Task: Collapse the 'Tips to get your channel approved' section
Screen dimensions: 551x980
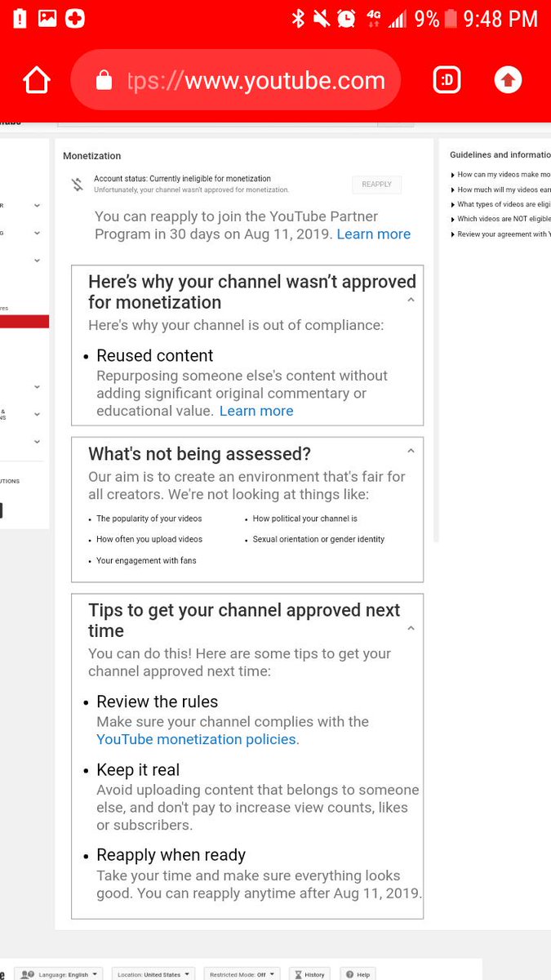Action: pos(411,629)
